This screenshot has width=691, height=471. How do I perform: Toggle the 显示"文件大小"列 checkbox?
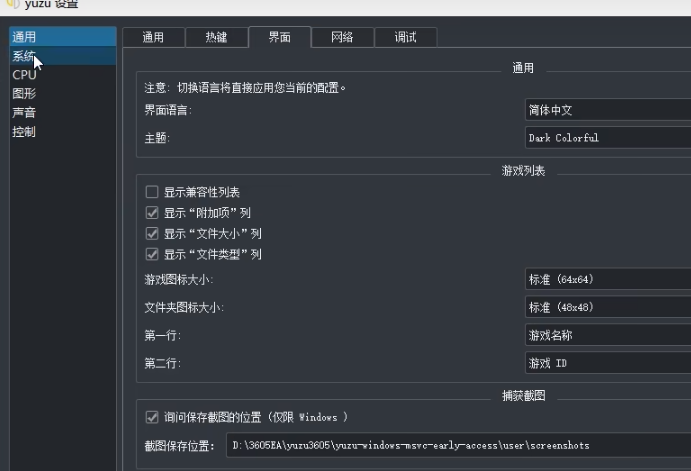tap(152, 234)
